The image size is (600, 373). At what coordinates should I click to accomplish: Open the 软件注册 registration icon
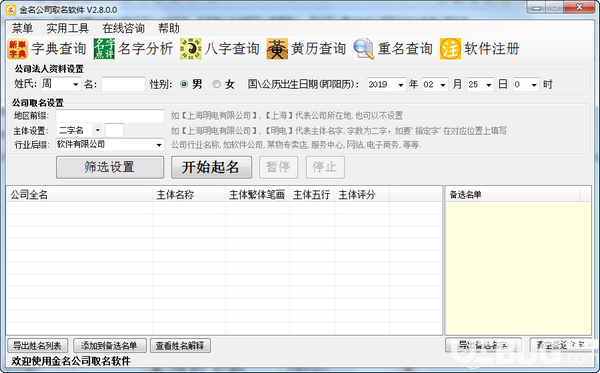click(x=450, y=49)
